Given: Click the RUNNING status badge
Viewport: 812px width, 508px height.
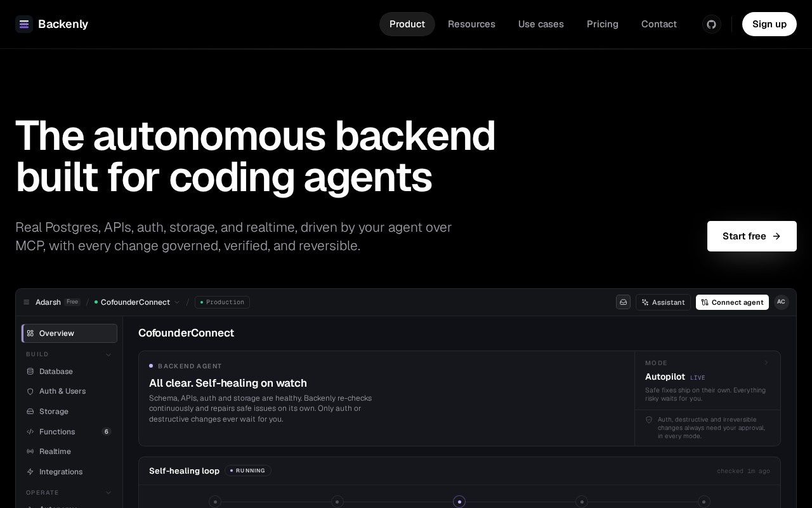Looking at the screenshot, I should pyautogui.click(x=248, y=471).
